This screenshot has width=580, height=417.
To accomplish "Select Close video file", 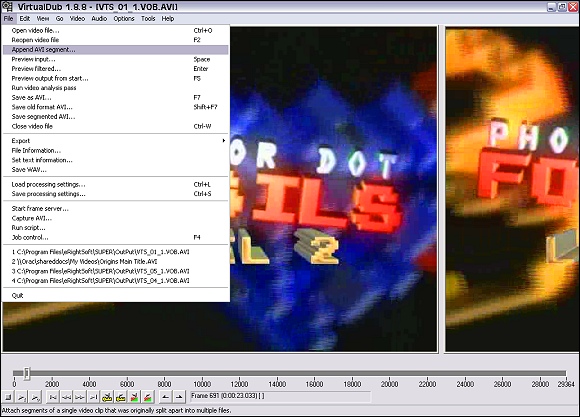I will [115, 127].
